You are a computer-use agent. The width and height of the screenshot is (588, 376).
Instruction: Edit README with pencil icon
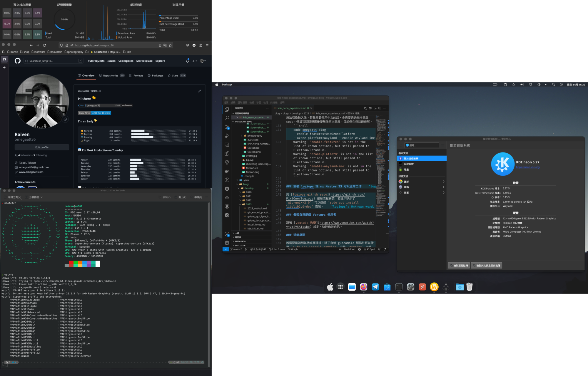pyautogui.click(x=200, y=91)
